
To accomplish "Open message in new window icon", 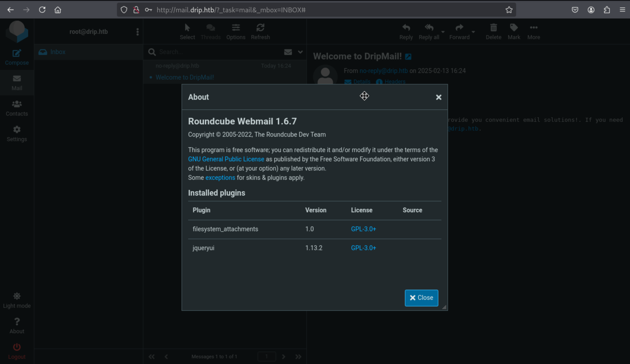I will point(408,57).
